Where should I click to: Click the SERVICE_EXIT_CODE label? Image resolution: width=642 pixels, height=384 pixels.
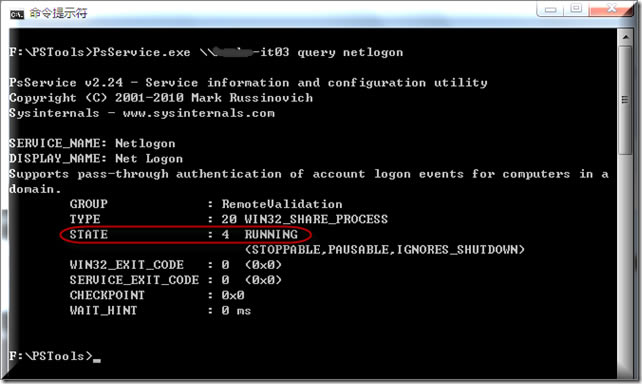tap(134, 280)
